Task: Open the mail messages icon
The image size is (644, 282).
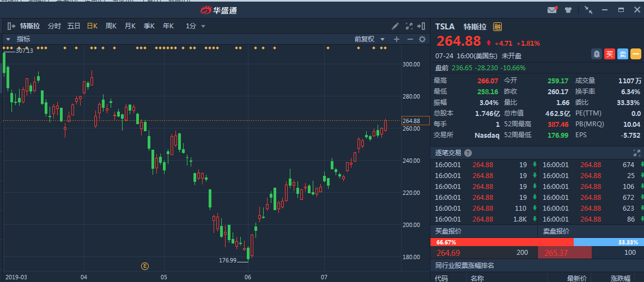Action: 552,10
